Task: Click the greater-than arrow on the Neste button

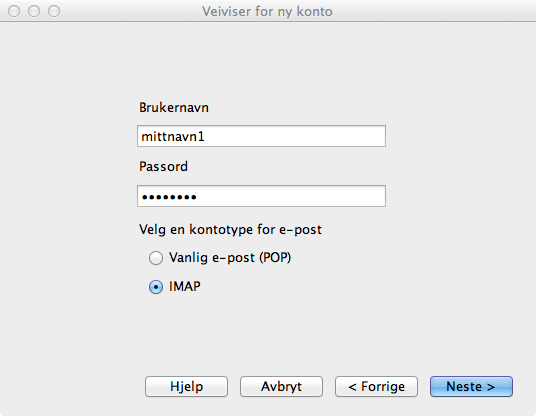Action: click(491, 387)
